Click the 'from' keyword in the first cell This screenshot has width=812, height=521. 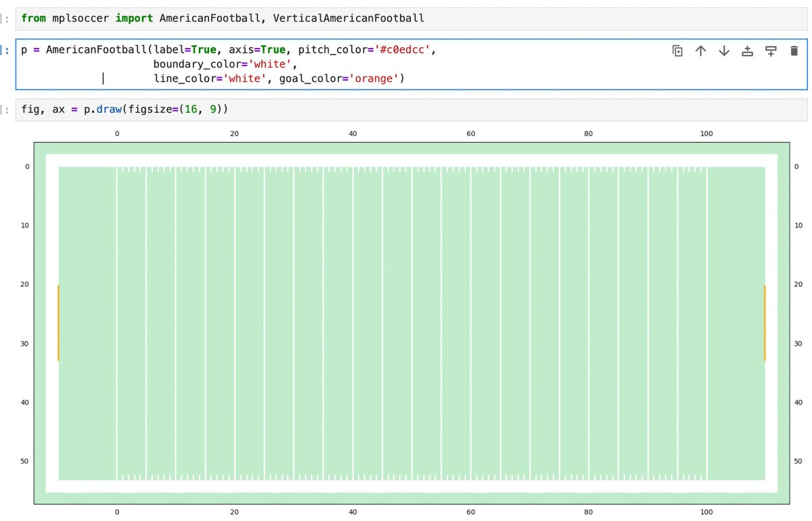(34, 18)
